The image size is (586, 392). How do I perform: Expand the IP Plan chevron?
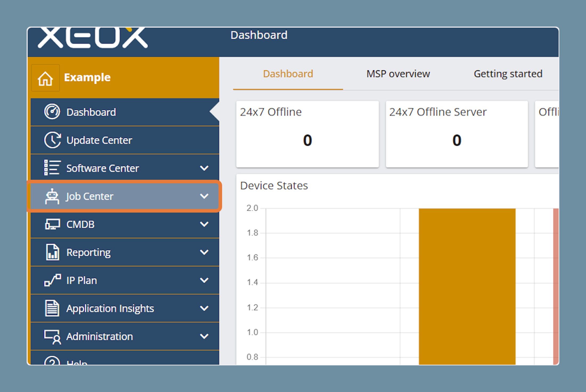[204, 280]
